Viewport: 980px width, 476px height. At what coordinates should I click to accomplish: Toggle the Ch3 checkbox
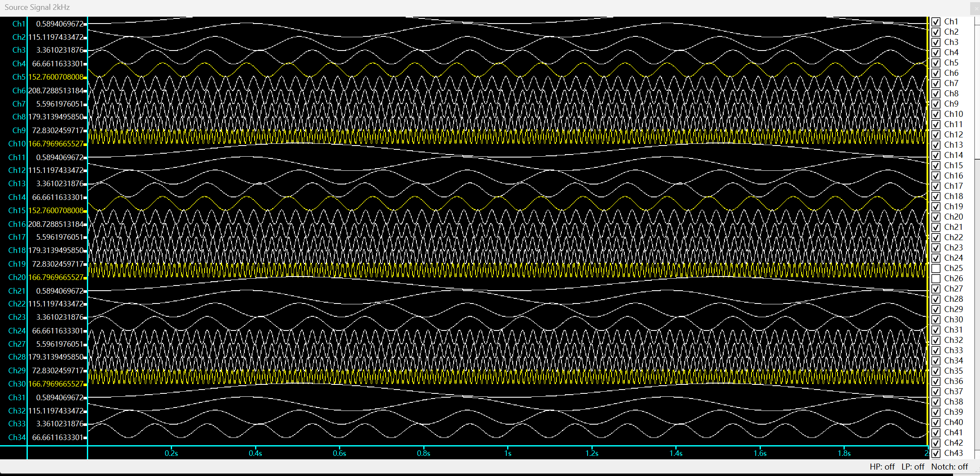[x=936, y=42]
